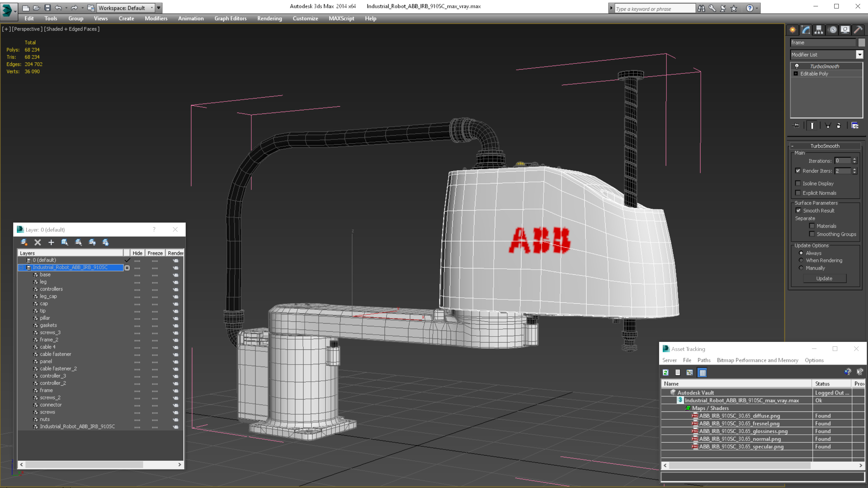Open the Create command panel tab
This screenshot has height=488, width=868.
click(x=793, y=30)
